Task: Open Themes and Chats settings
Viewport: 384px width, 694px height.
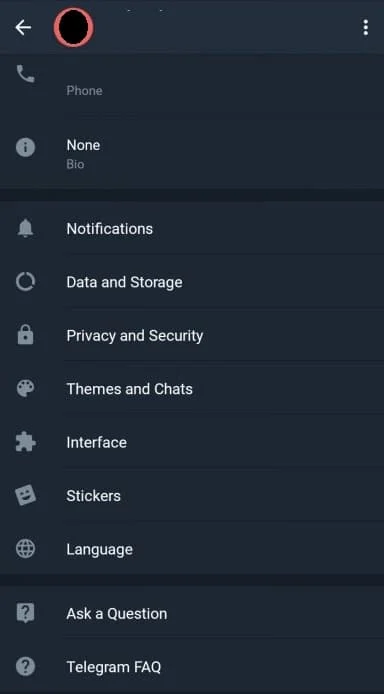Action: (192, 389)
